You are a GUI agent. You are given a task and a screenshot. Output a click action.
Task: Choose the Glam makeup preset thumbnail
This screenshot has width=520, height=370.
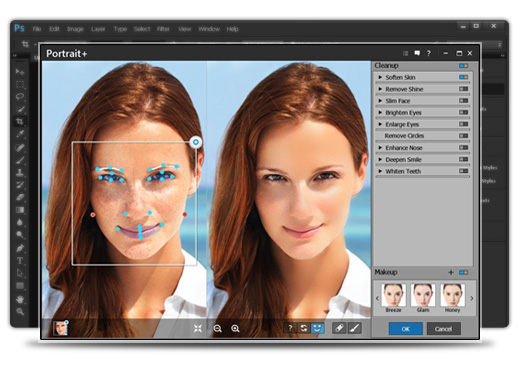coord(423,295)
